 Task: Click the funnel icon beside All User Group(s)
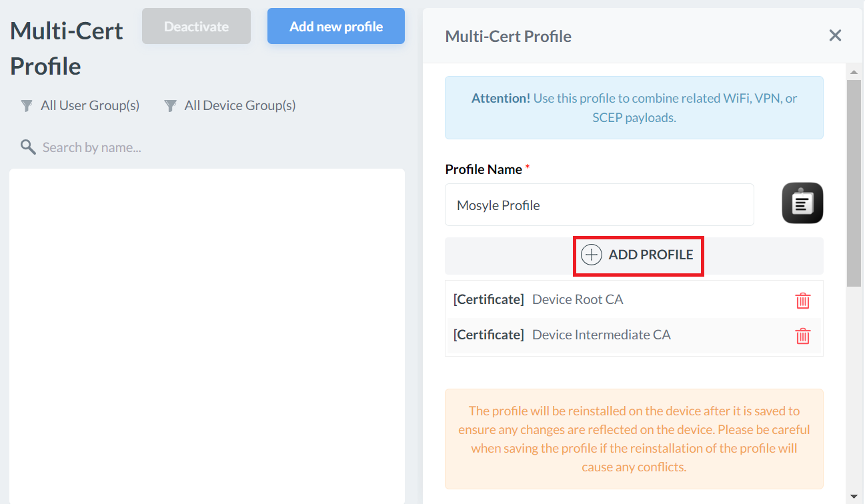[x=27, y=105]
